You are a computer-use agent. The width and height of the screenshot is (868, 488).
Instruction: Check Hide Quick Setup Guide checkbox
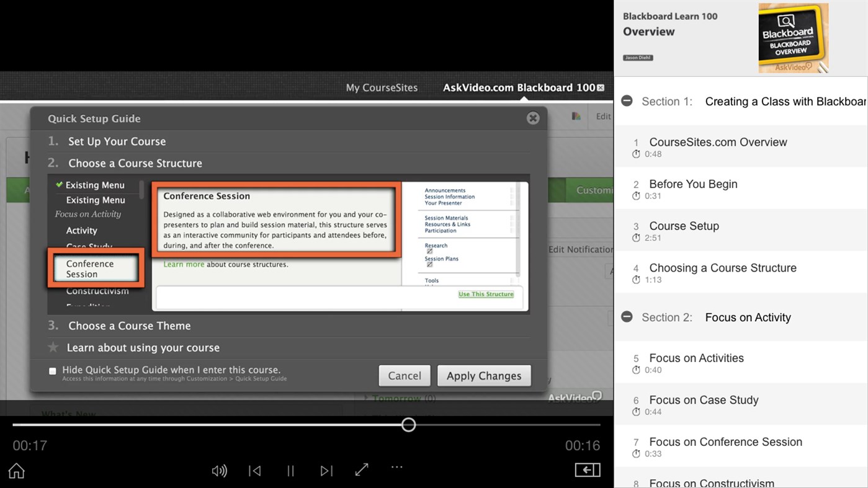point(53,371)
